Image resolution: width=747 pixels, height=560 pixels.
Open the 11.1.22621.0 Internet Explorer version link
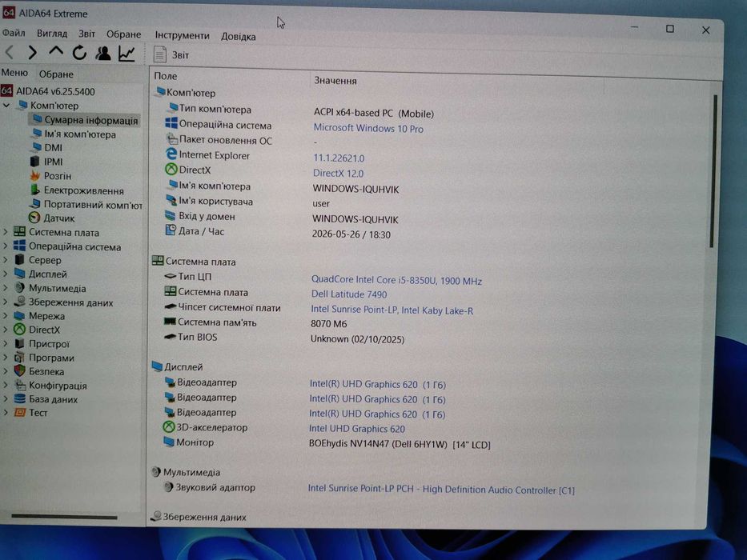coord(339,158)
